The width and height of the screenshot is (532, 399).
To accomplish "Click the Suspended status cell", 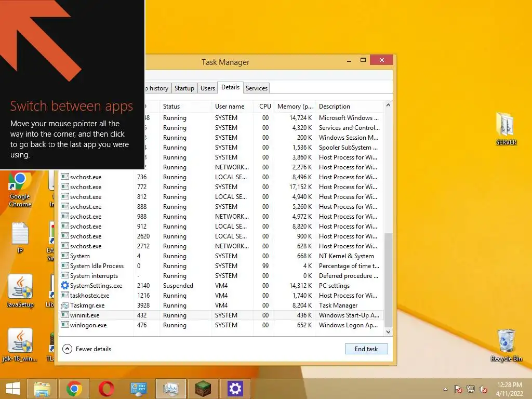I will coord(178,285).
